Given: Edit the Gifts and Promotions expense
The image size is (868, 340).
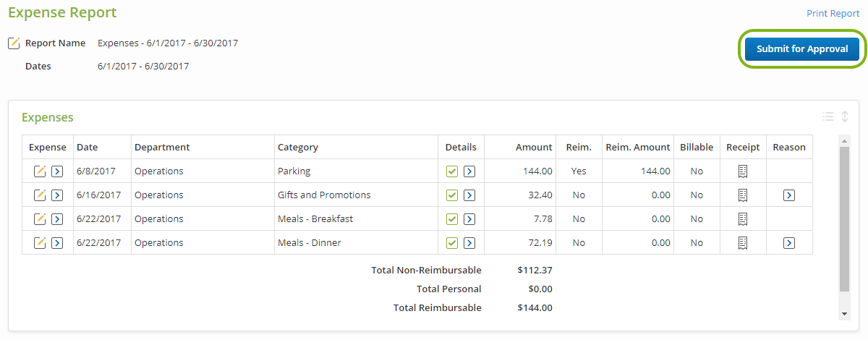Looking at the screenshot, I should (x=41, y=195).
